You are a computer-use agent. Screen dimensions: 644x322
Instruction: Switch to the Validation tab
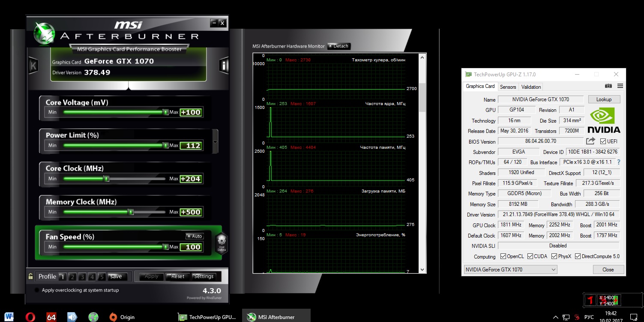(x=531, y=87)
